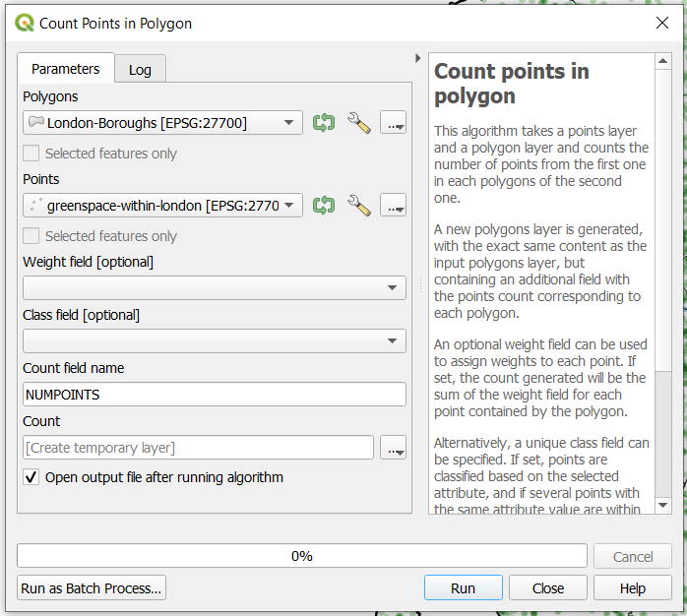
Task: Click iterate-over-layer icon for Polygons
Action: point(324,122)
